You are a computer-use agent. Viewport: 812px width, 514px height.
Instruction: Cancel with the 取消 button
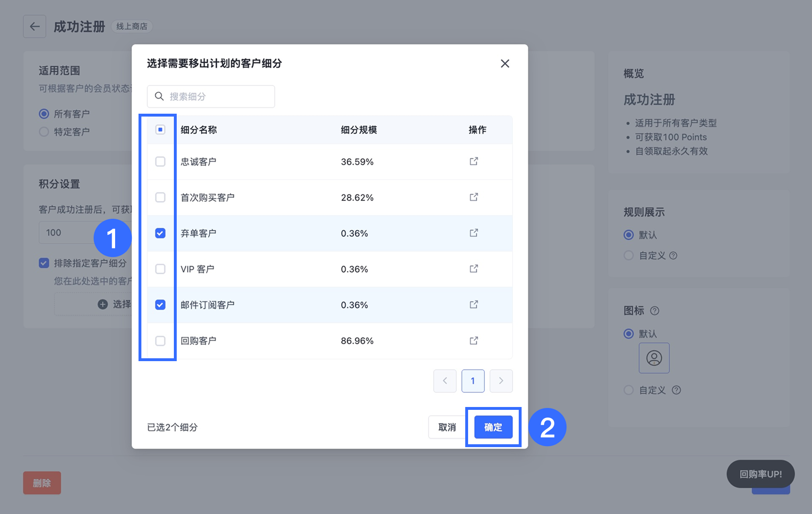[x=447, y=427]
